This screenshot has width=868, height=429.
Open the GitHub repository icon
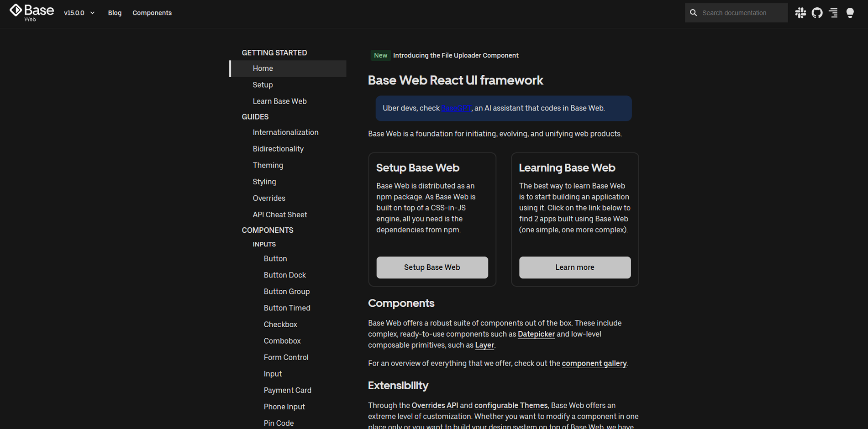point(817,13)
